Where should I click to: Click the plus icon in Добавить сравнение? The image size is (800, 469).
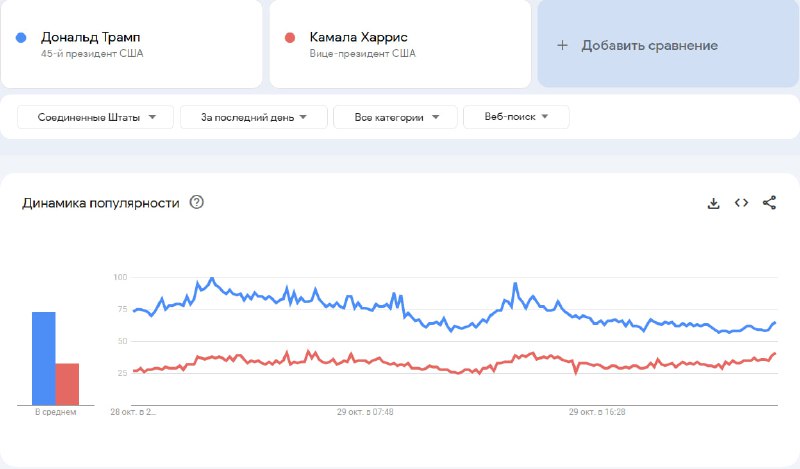[x=562, y=45]
